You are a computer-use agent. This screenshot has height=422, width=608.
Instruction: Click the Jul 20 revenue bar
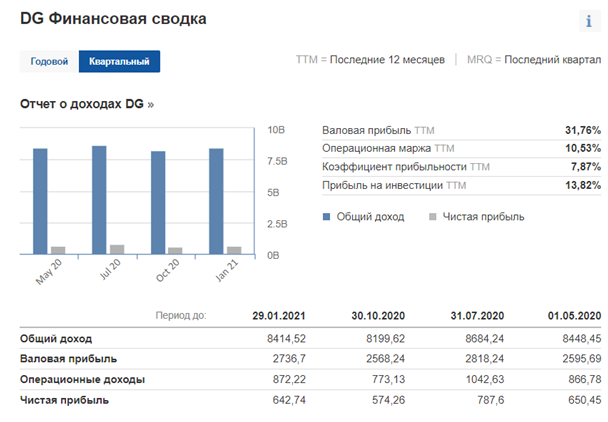(x=99, y=200)
